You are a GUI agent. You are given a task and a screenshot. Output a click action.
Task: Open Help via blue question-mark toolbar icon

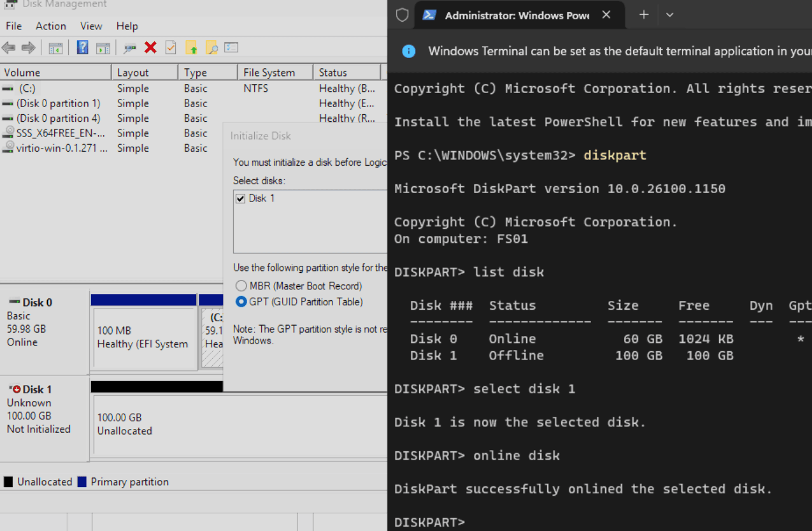pyautogui.click(x=82, y=48)
